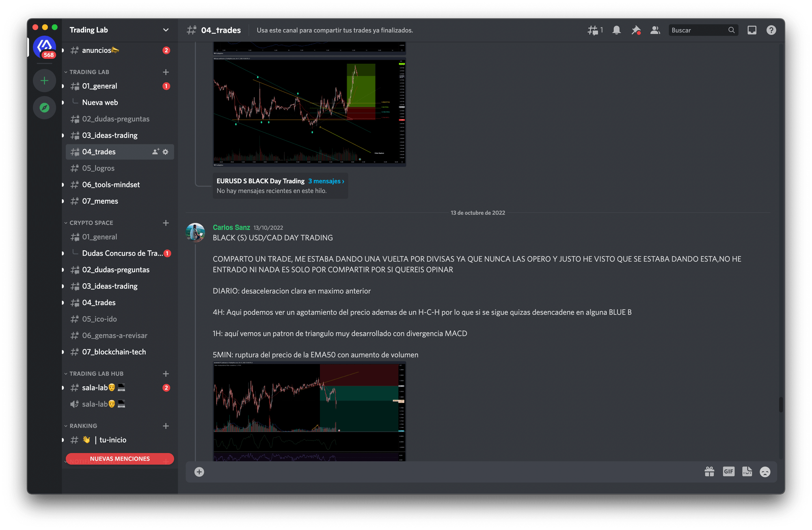
Task: Toggle the member list visibility
Action: pyautogui.click(x=655, y=30)
